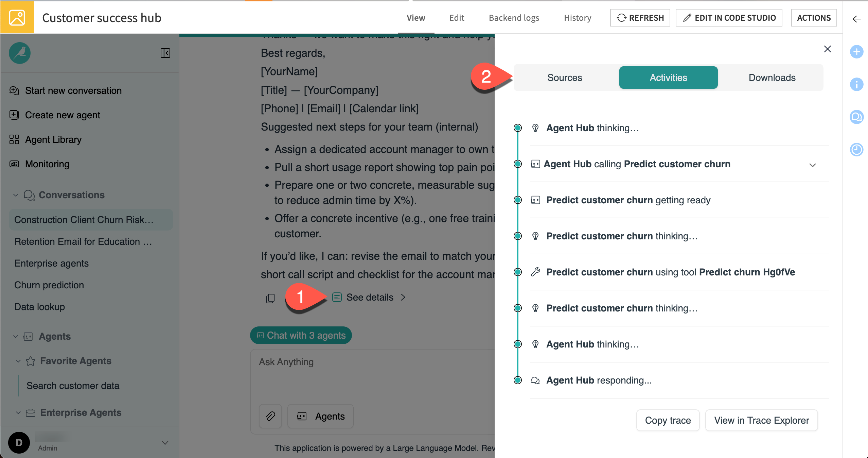Open the See details link
Screen dimensions: 868x458
click(x=370, y=297)
